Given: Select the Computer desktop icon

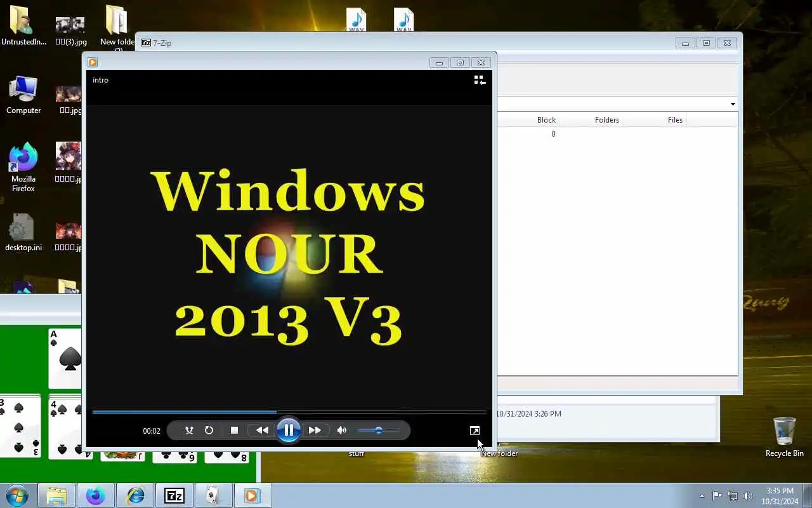Looking at the screenshot, I should (x=23, y=95).
